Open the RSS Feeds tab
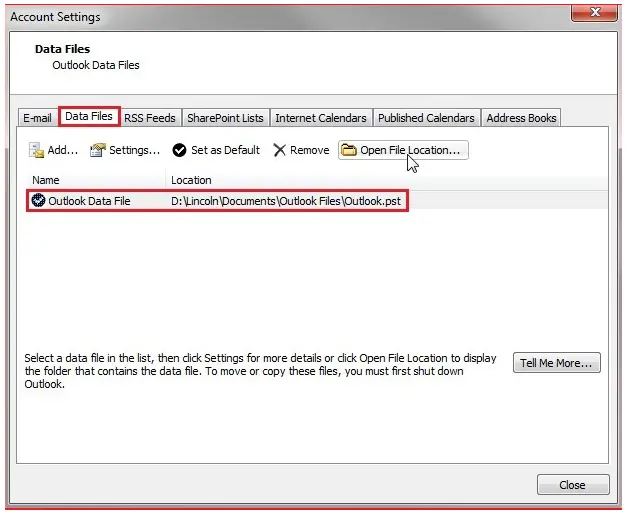Screen dimensions: 627x513 pos(150,118)
